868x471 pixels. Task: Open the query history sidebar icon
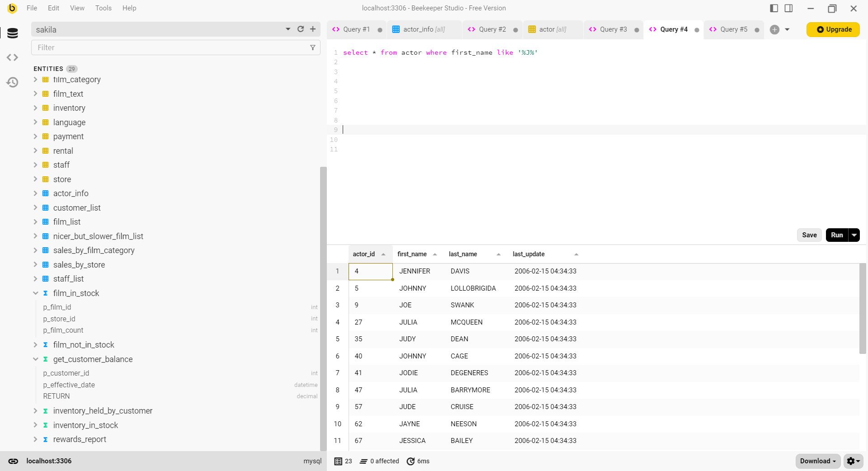12,82
